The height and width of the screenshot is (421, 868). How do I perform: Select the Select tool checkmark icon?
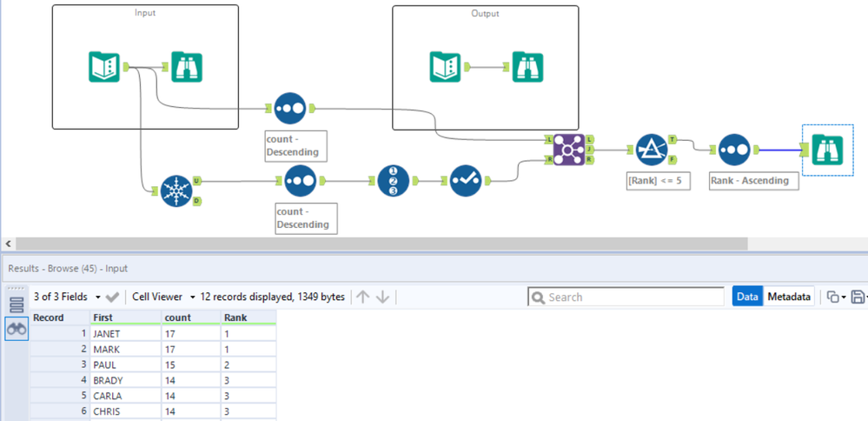[x=466, y=180]
